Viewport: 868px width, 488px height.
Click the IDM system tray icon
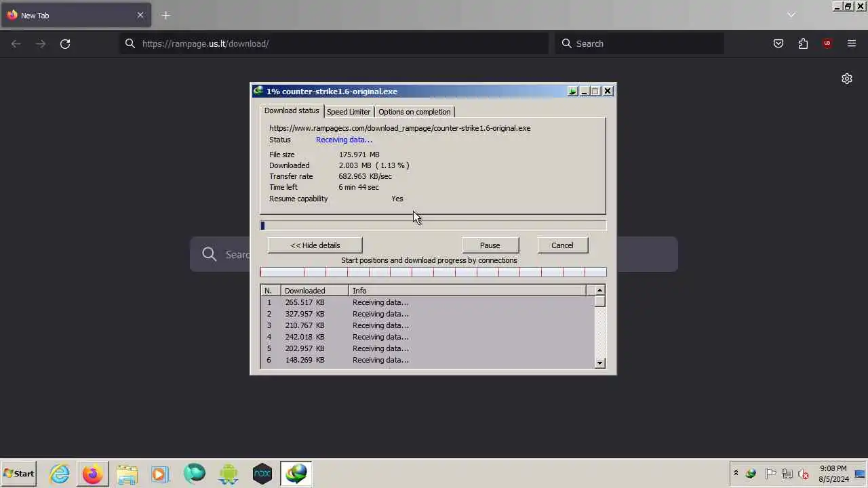[751, 474]
